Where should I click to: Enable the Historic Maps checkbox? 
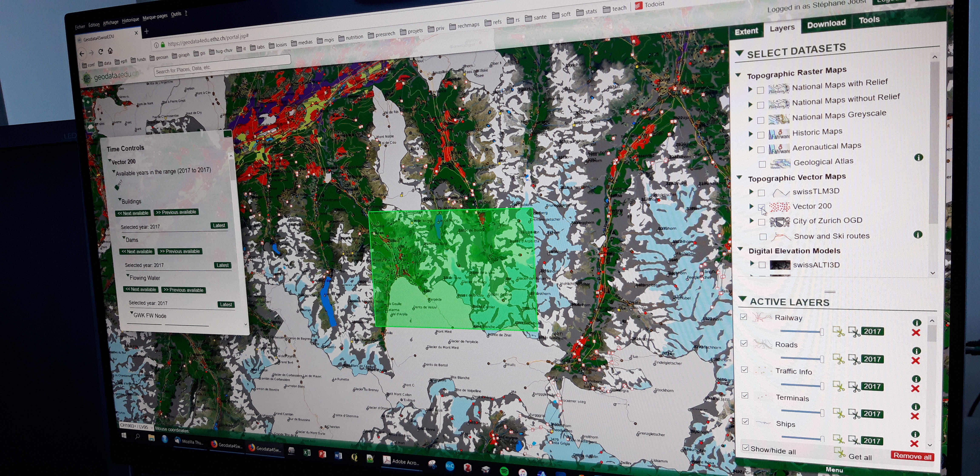(x=761, y=135)
